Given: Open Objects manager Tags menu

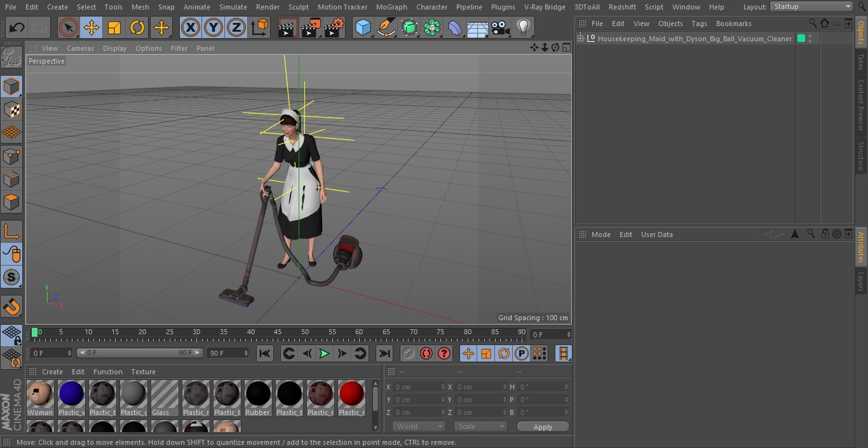Looking at the screenshot, I should coord(699,24).
